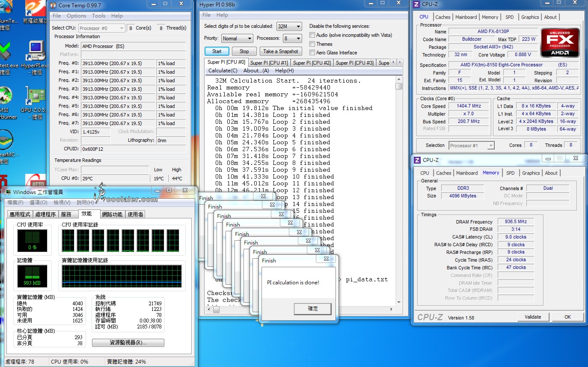Open the Core Temp File menu
Viewport: 588px width, 367px height.
pos(56,16)
